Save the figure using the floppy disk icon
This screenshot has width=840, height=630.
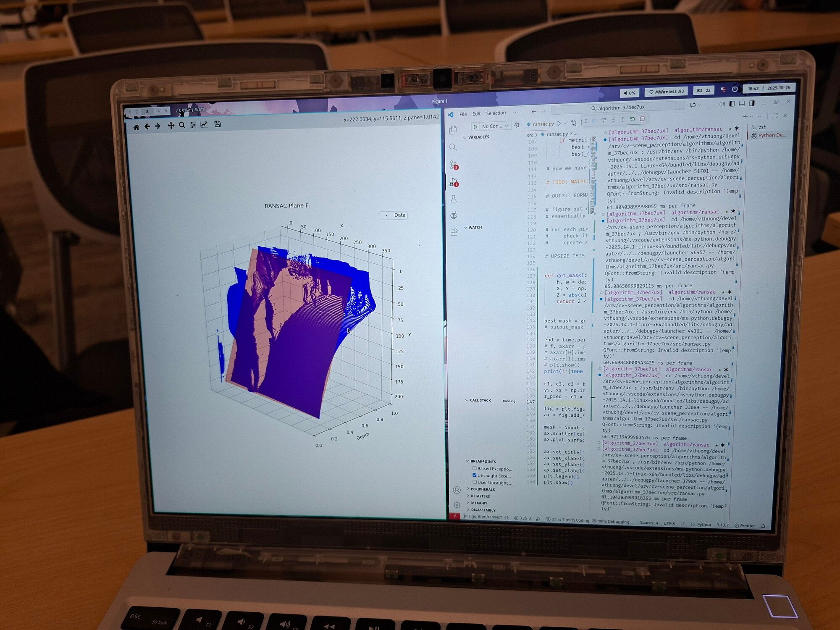[x=218, y=124]
